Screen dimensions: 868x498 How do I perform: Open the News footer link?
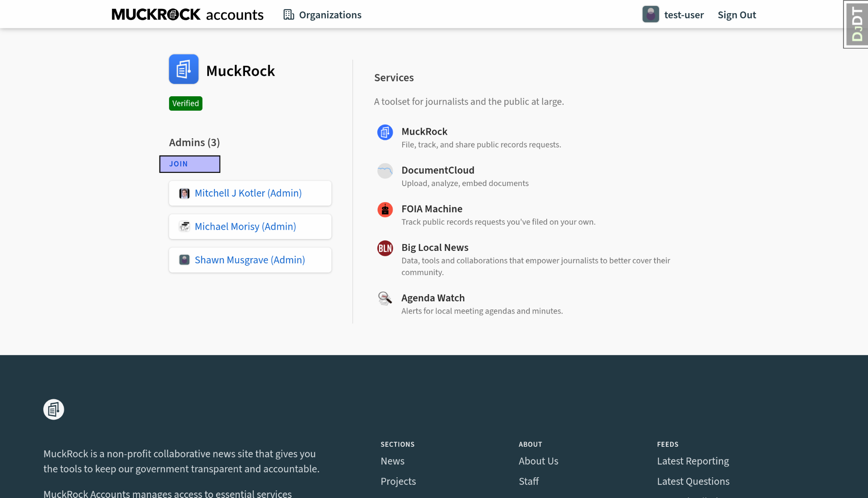(x=392, y=461)
